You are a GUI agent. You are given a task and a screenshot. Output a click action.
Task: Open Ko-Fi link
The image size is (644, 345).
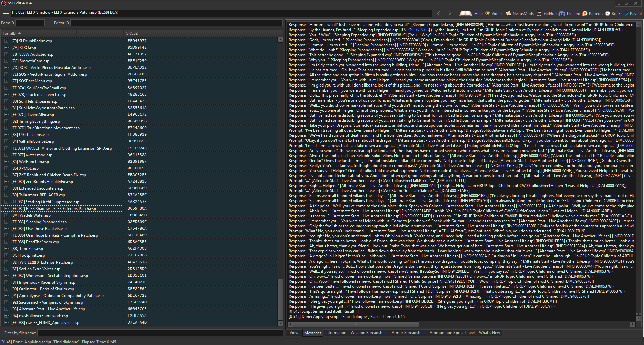pos(613,14)
